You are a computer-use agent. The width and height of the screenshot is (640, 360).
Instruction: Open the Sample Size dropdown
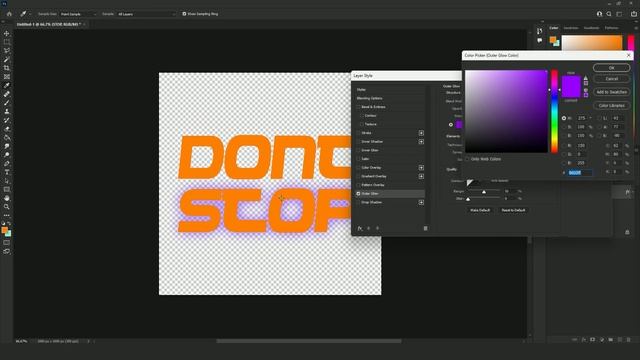[x=78, y=14]
